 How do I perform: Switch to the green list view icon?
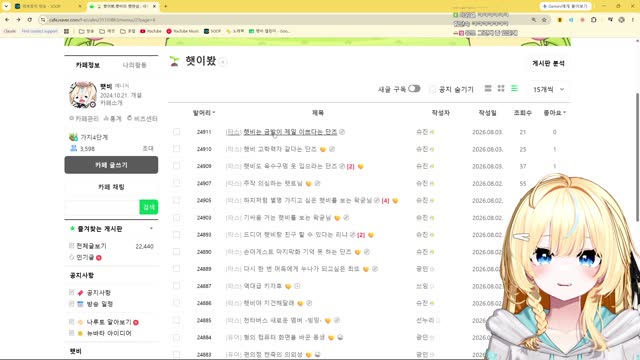tap(514, 89)
